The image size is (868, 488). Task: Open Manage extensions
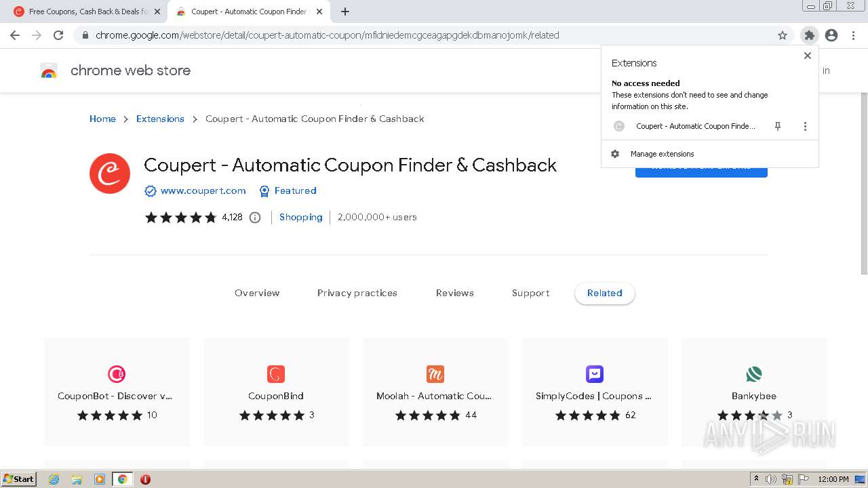click(709, 154)
